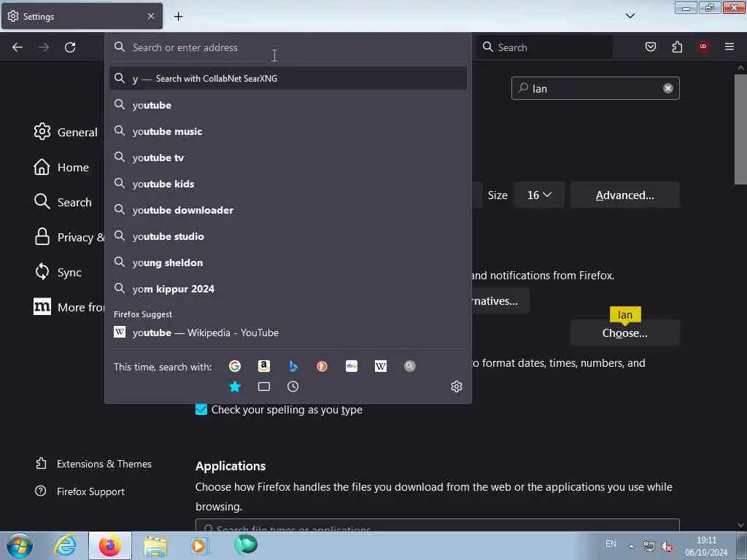Image resolution: width=747 pixels, height=560 pixels.
Task: Search this time with CollabNet SearXNG icon
Action: coord(410,366)
